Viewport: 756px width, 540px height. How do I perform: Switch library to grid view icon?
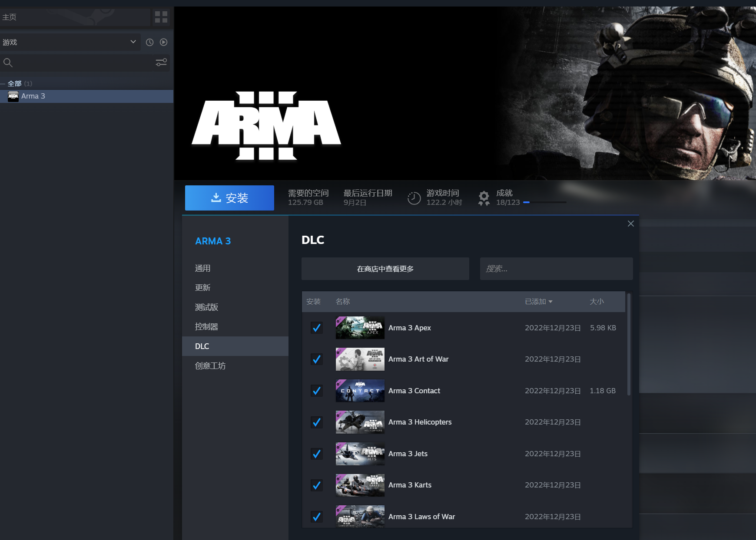[x=161, y=17]
